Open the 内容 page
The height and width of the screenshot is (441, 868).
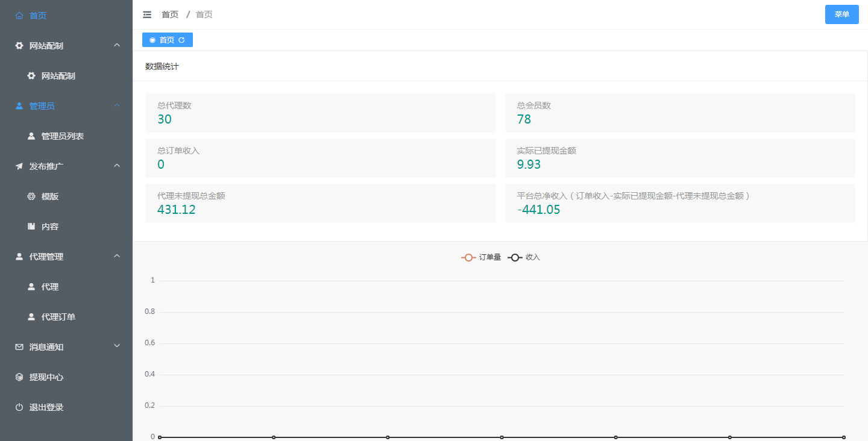point(66,227)
